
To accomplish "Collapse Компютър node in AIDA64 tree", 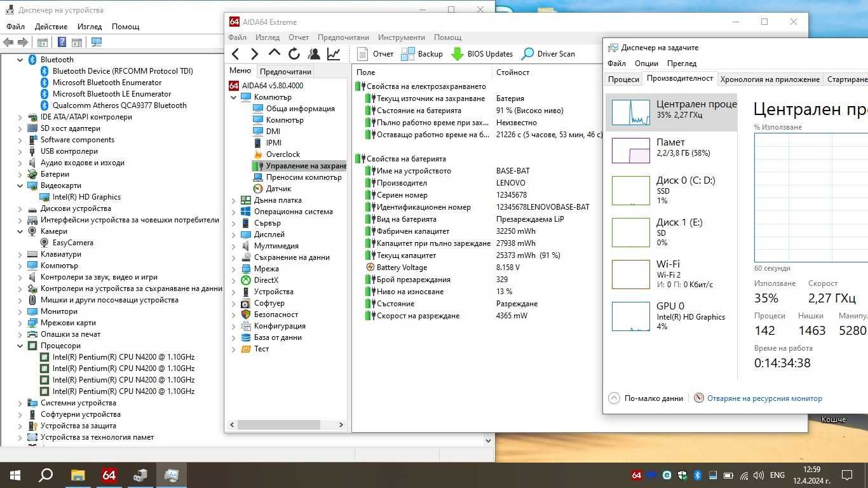I will click(x=233, y=97).
